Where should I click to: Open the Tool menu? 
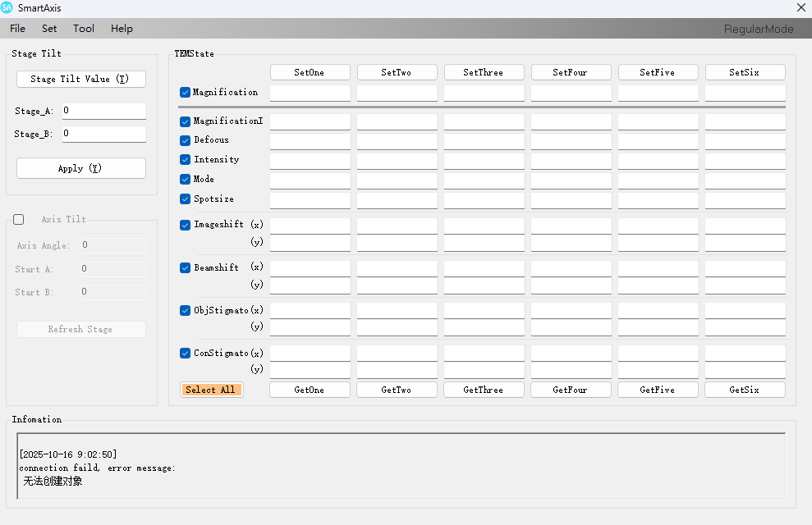click(83, 28)
